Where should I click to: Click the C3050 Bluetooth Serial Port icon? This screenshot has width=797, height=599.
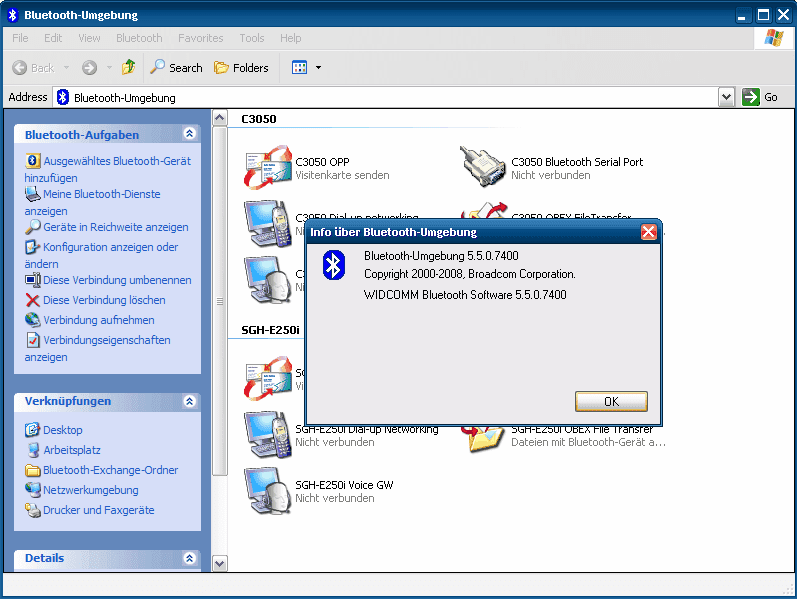483,166
